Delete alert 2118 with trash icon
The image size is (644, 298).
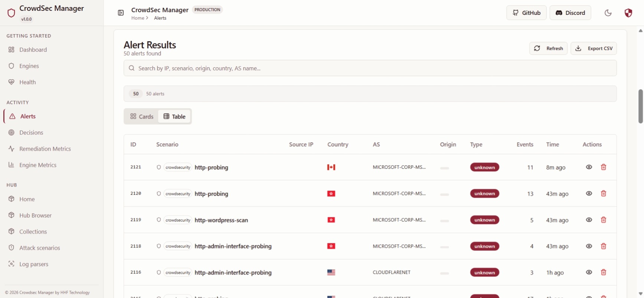[604, 246]
